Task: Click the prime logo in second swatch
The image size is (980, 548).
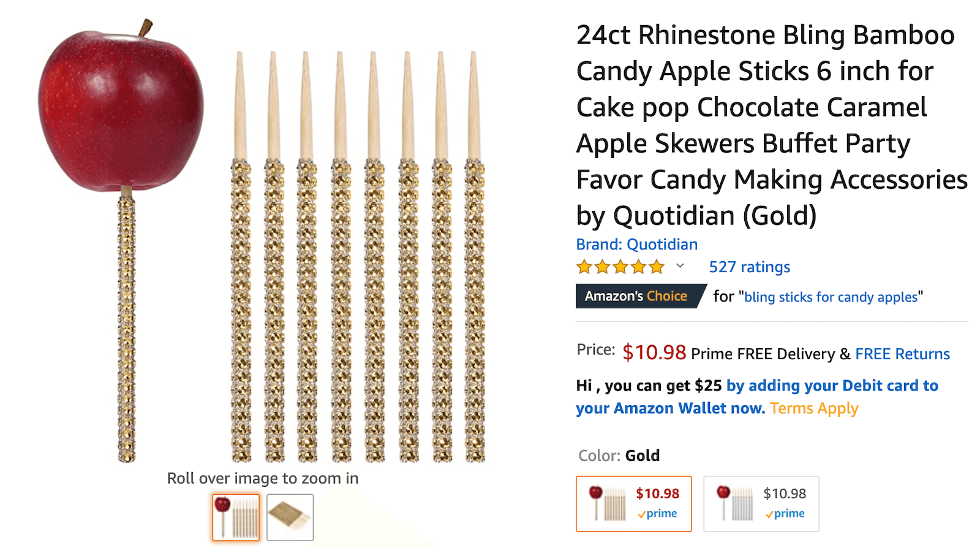Action: tap(785, 514)
